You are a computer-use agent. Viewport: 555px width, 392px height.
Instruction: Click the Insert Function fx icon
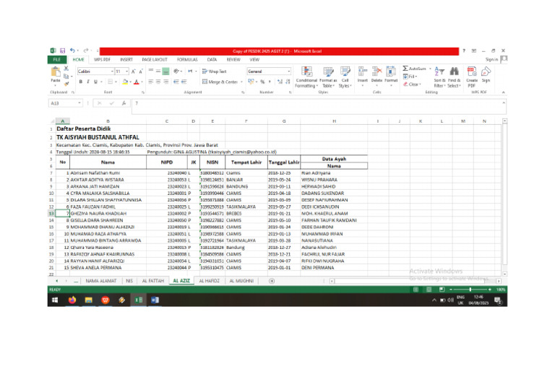[124, 103]
